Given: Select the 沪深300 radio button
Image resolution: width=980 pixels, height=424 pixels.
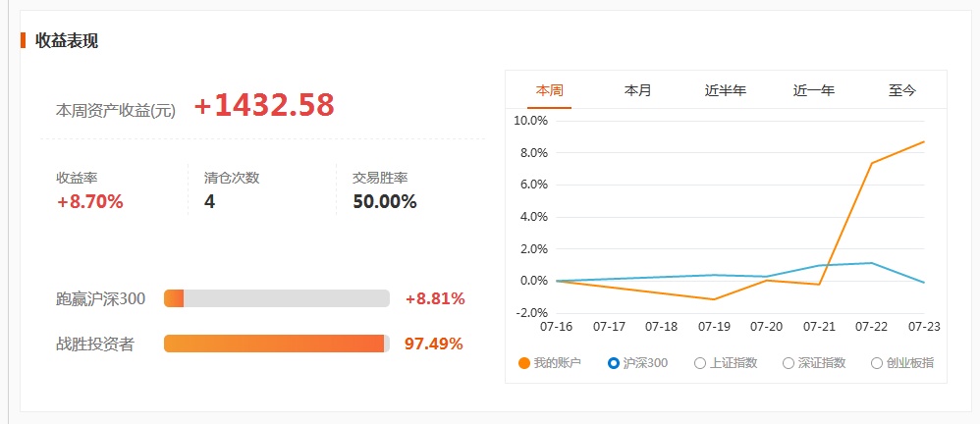Looking at the screenshot, I should point(613,363).
